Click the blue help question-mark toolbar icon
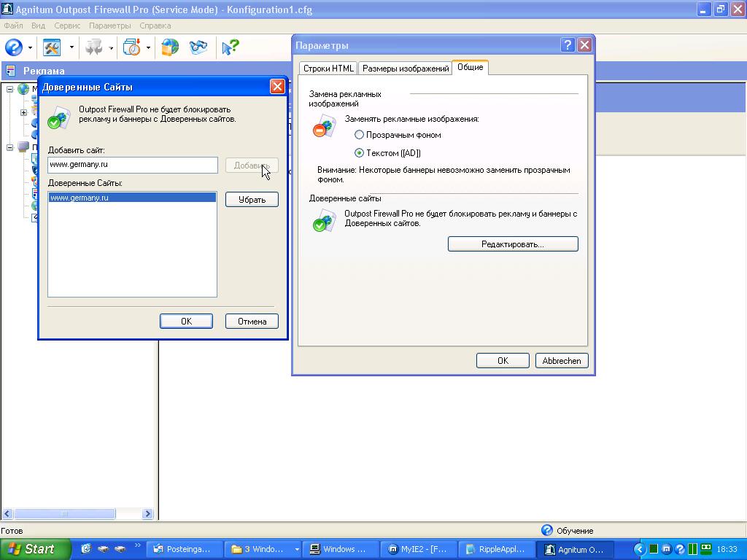 pos(13,47)
